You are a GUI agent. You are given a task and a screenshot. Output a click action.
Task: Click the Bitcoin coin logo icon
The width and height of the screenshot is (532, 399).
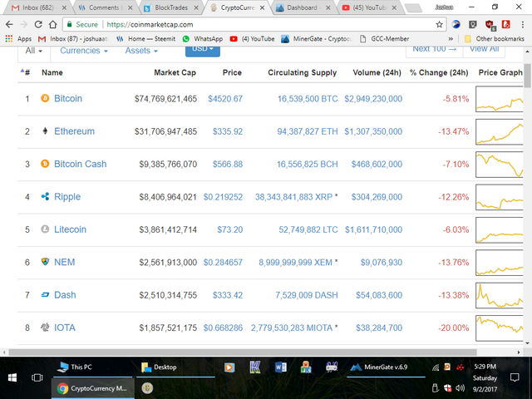(45, 98)
